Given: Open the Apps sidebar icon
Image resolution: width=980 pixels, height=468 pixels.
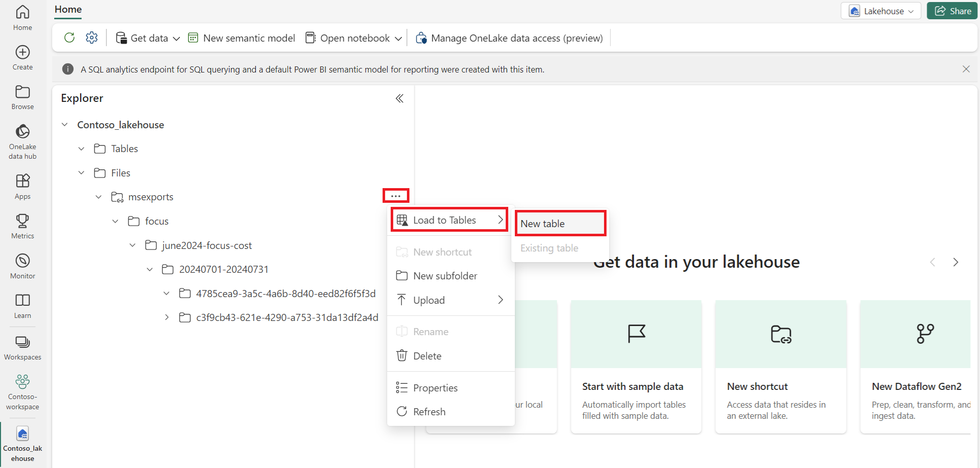Looking at the screenshot, I should click(22, 187).
